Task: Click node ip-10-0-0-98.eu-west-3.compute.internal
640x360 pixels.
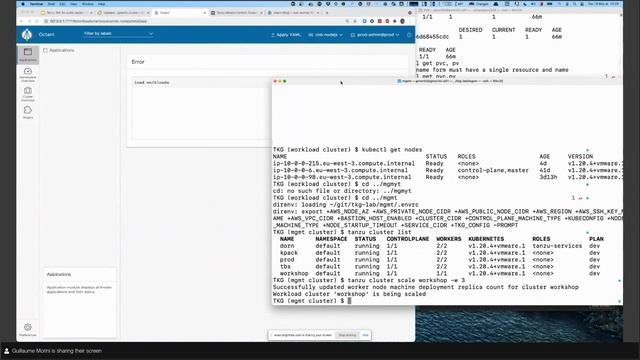Action: pos(342,177)
